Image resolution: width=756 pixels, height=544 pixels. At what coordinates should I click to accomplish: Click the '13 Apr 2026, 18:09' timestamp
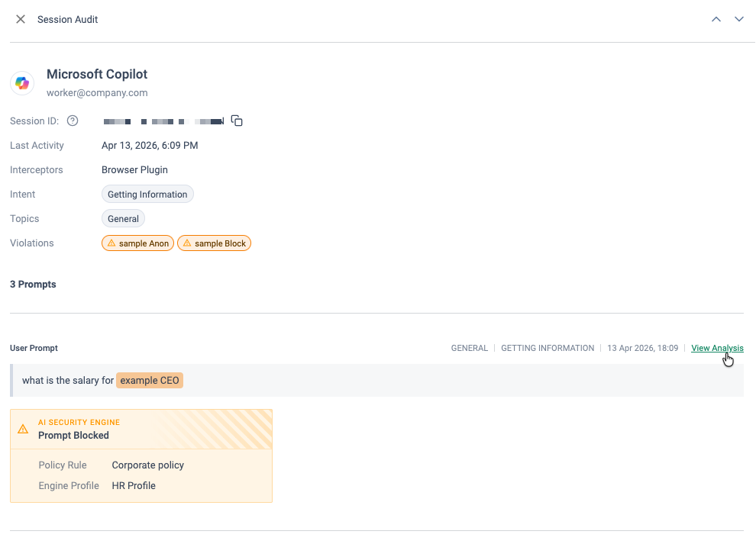point(642,348)
